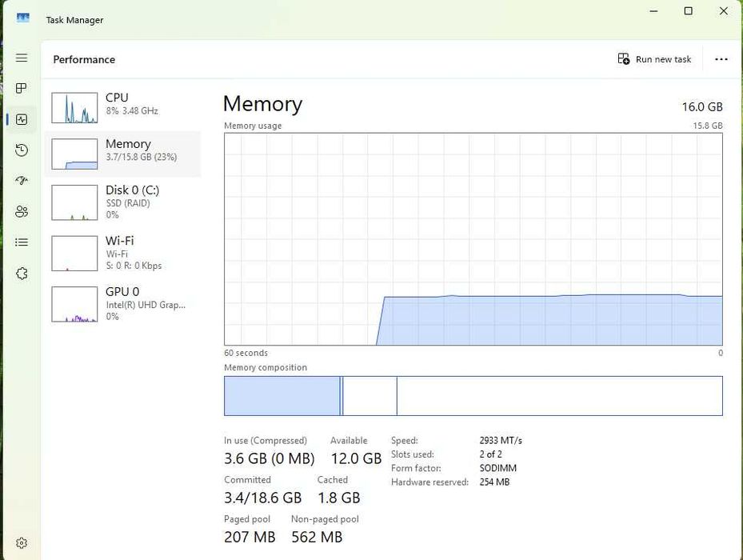Screen dimensions: 743x560
Task: Switch to the Users page
Action: click(22, 211)
